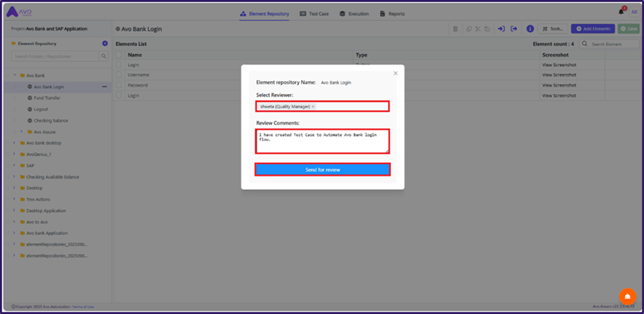This screenshot has width=644, height=314.
Task: Open three-dot menu for Avo Bank Login
Action: tap(104, 87)
